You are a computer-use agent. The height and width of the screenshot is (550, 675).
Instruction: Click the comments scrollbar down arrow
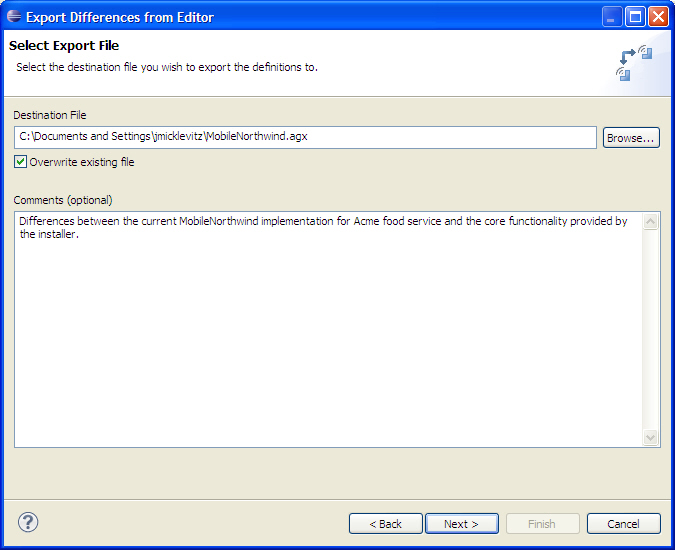click(650, 438)
